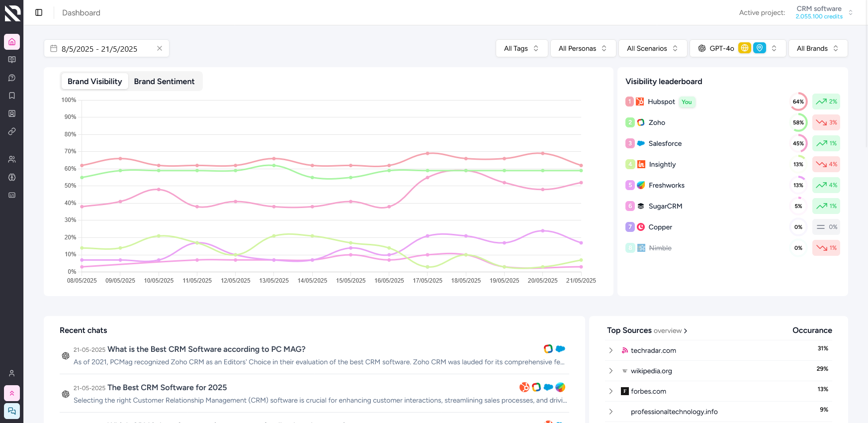Viewport: 868px width, 423px height.
Task: Click the Copper logo in the leaderboard
Action: pyautogui.click(x=641, y=227)
